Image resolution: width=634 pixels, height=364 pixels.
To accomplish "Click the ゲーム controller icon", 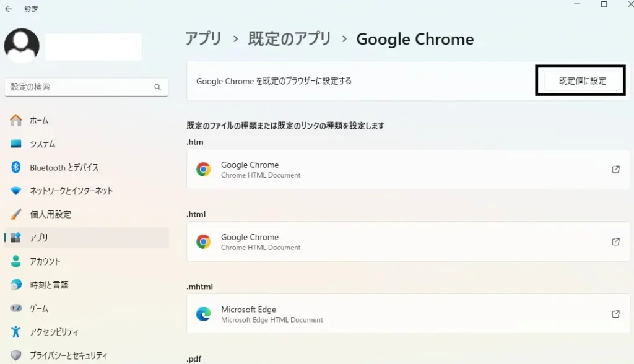I will coord(15,308).
